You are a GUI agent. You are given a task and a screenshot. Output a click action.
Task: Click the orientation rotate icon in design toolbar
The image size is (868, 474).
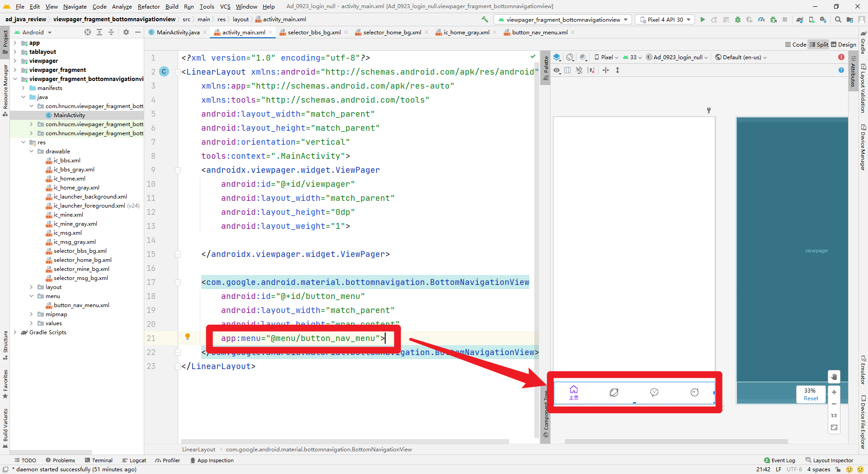pos(570,57)
